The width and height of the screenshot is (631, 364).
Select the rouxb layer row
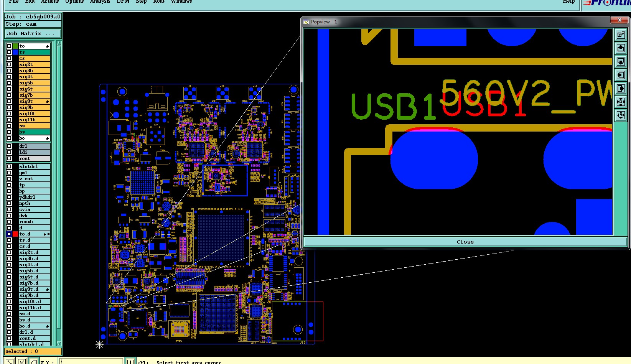coord(35,222)
